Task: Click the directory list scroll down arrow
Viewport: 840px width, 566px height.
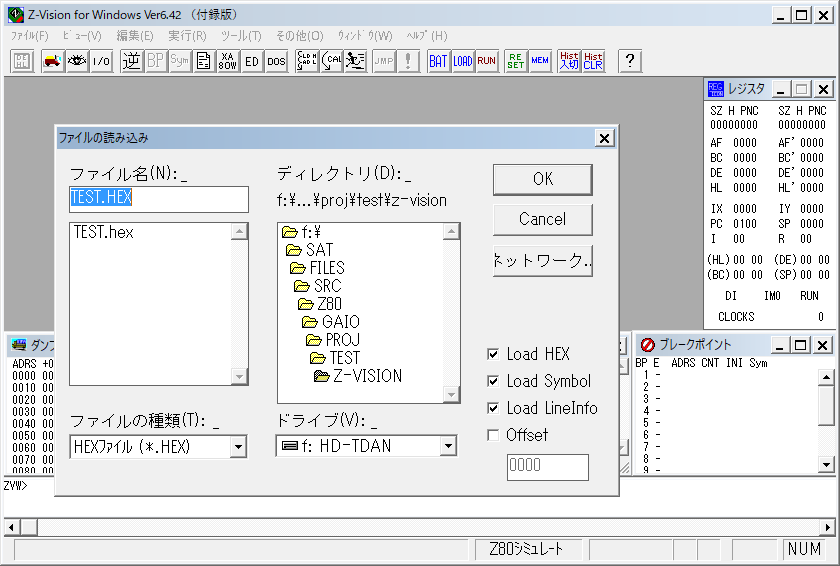Action: tap(452, 395)
